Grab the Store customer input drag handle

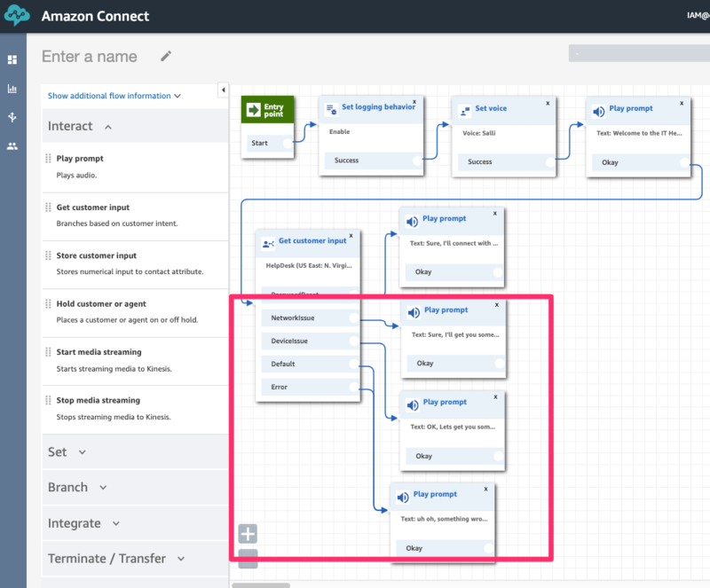point(48,255)
